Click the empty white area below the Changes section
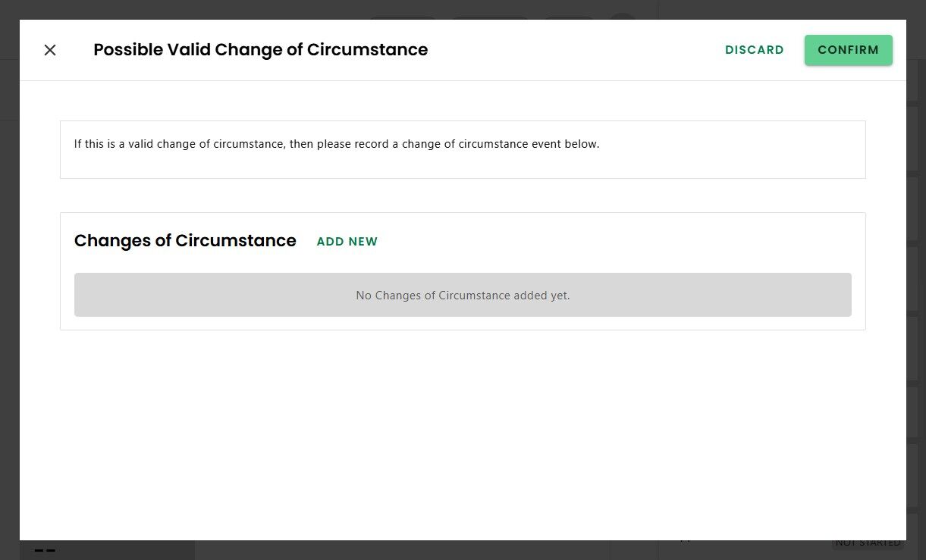 pyautogui.click(x=463, y=432)
